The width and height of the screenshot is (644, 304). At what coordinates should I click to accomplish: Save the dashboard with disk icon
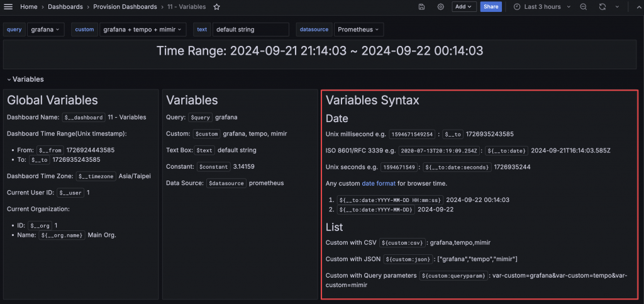(421, 6)
